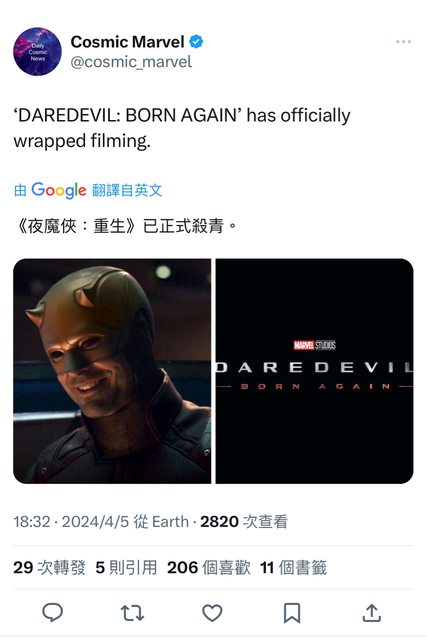The image size is (427, 640).
Task: Click the retweet arrows icon
Action: point(132,613)
